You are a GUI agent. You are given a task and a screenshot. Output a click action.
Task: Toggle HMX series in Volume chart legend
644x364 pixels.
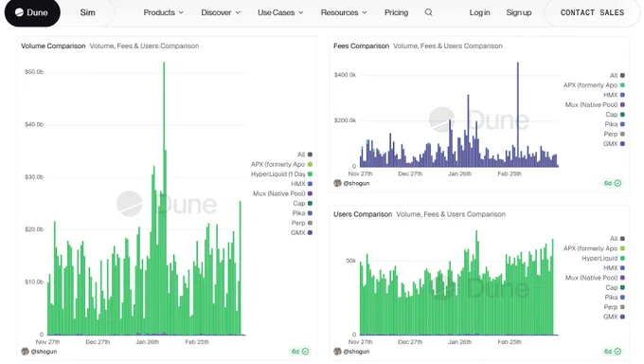[301, 184]
